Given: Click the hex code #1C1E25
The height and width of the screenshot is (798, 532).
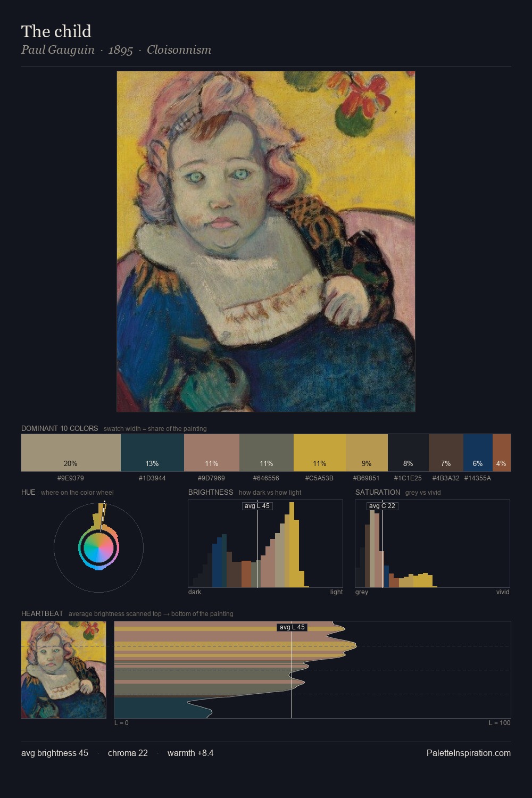Looking at the screenshot, I should [408, 478].
